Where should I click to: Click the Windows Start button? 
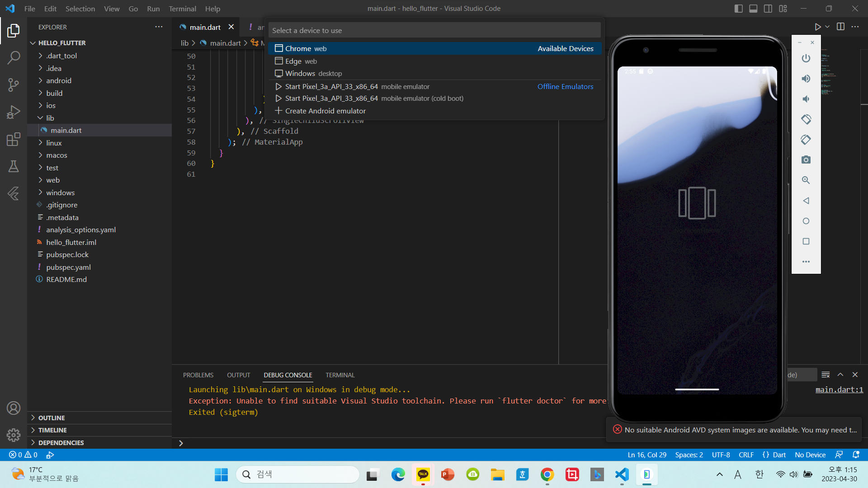point(221,474)
